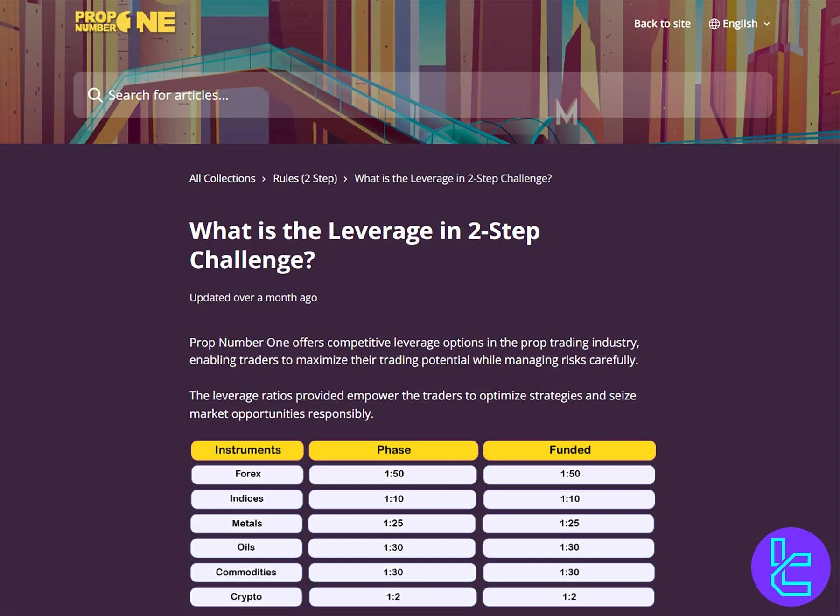Type in the Search for articles field
840x616 pixels.
[x=420, y=95]
